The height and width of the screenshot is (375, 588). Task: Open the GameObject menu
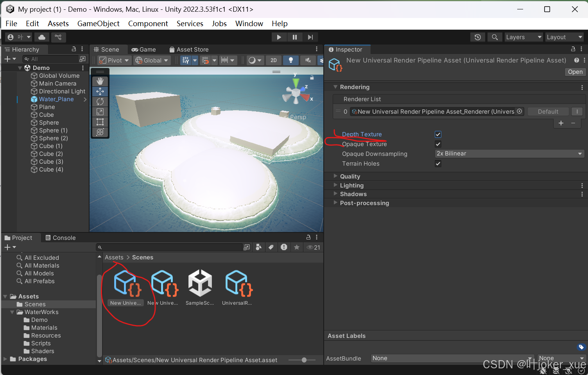point(98,23)
